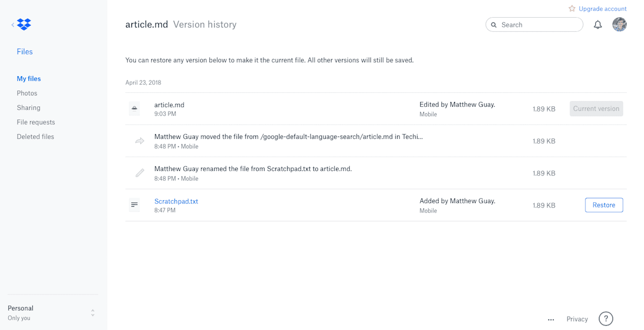Click the article.md file type icon
This screenshot has height=330, width=644.
(x=134, y=108)
